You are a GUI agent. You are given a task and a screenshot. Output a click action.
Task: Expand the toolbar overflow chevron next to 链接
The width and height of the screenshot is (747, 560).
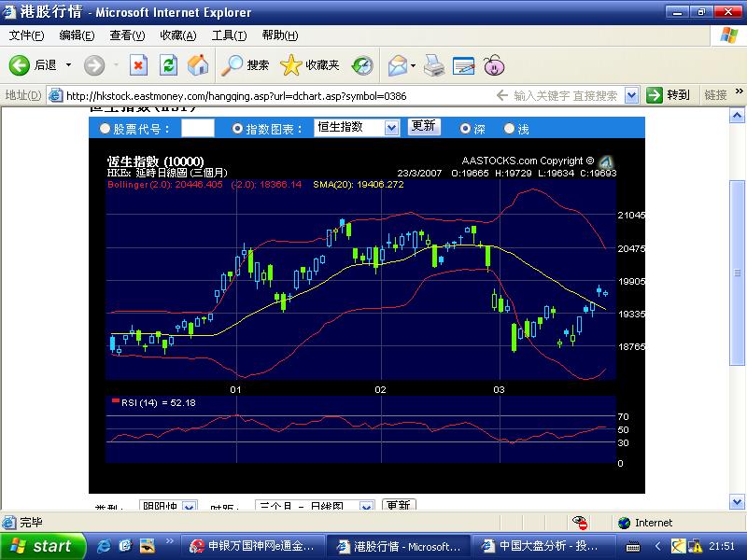[x=739, y=91]
